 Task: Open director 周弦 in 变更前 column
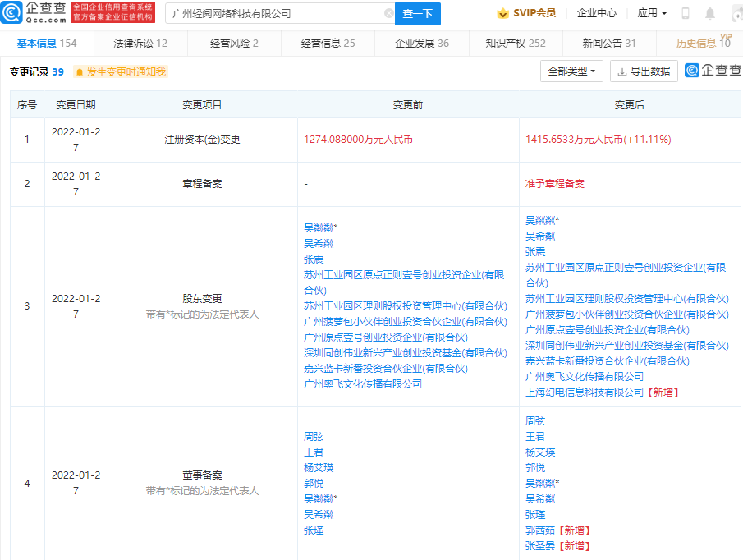tap(314, 436)
